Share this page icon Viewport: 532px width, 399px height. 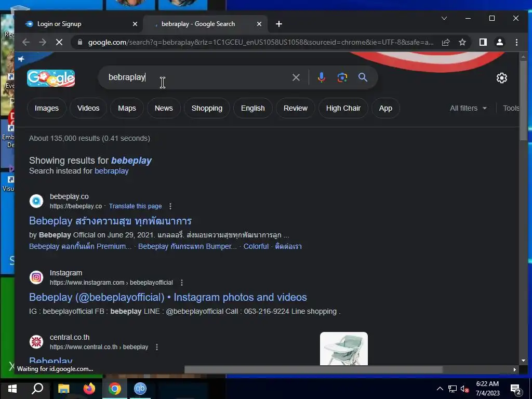coord(446,42)
